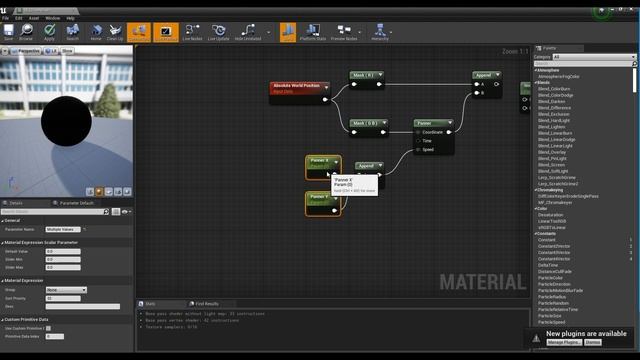Open the Hierarchy dropdown arrow
The image size is (640, 360).
[391, 32]
